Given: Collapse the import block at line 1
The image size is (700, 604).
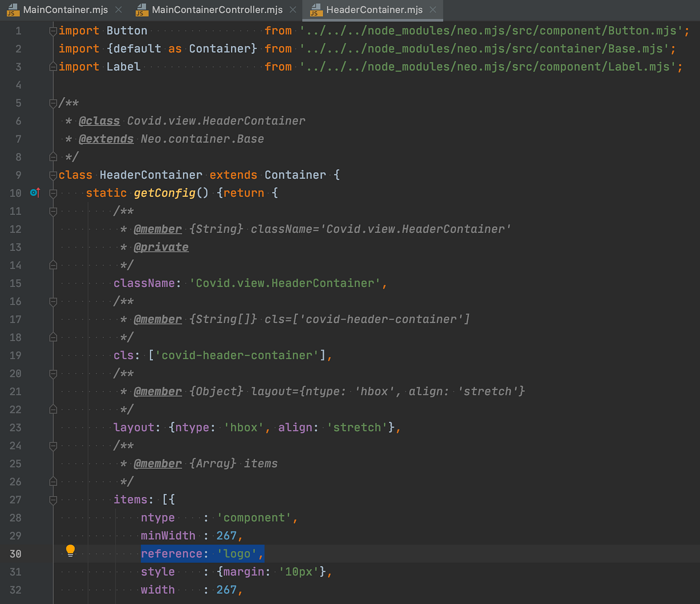Looking at the screenshot, I should click(53, 30).
